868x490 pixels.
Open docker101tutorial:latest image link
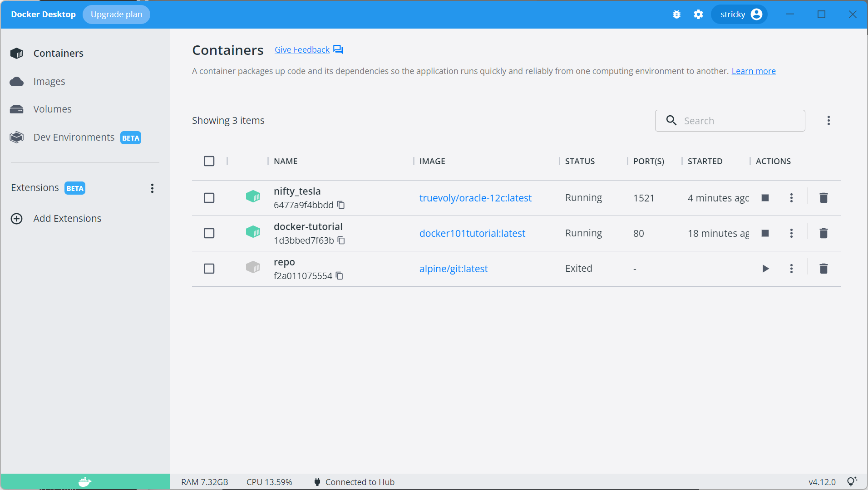click(x=472, y=233)
